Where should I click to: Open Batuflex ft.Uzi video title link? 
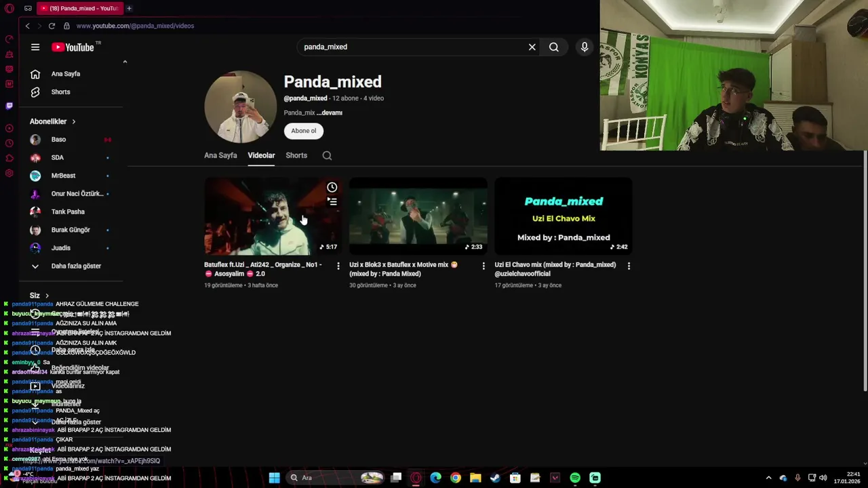tap(263, 269)
